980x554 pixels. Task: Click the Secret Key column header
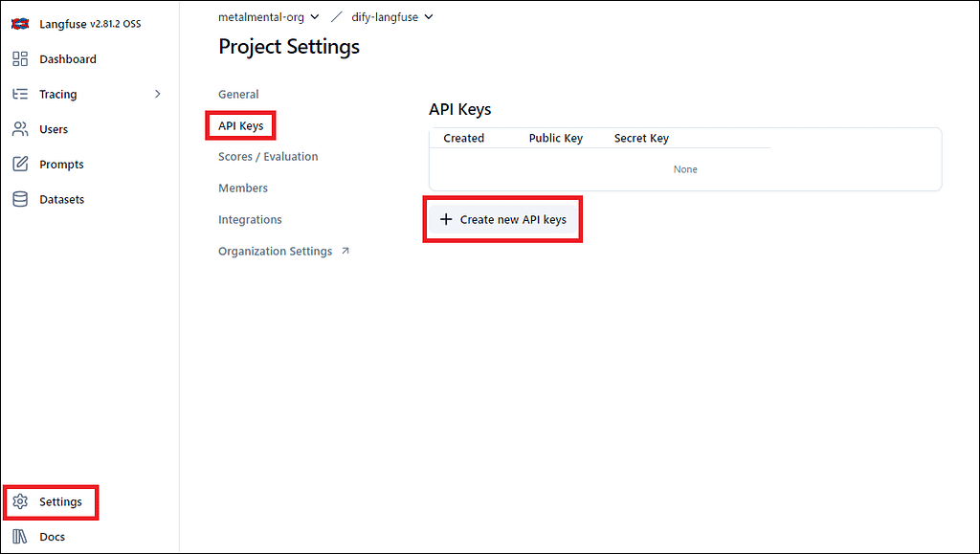641,139
